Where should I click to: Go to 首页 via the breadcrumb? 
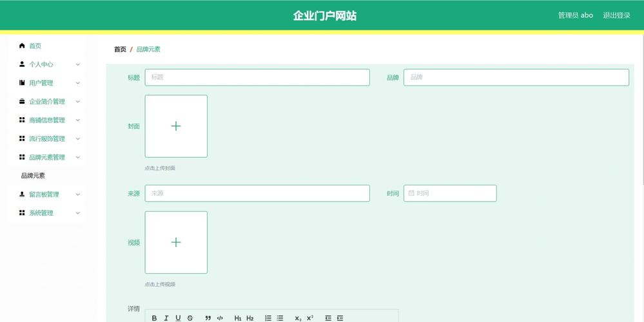tap(120, 49)
